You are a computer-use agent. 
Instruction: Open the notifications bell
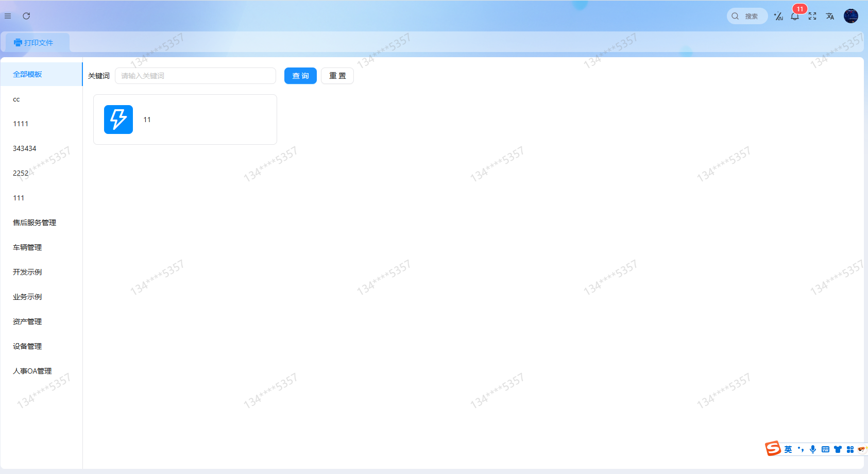795,16
